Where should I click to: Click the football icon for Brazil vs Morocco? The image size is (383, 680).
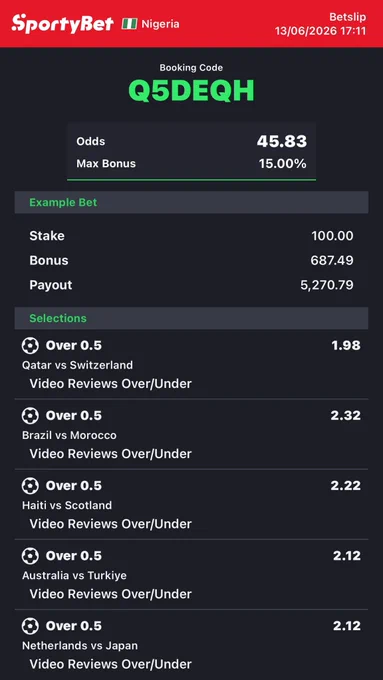point(30,416)
